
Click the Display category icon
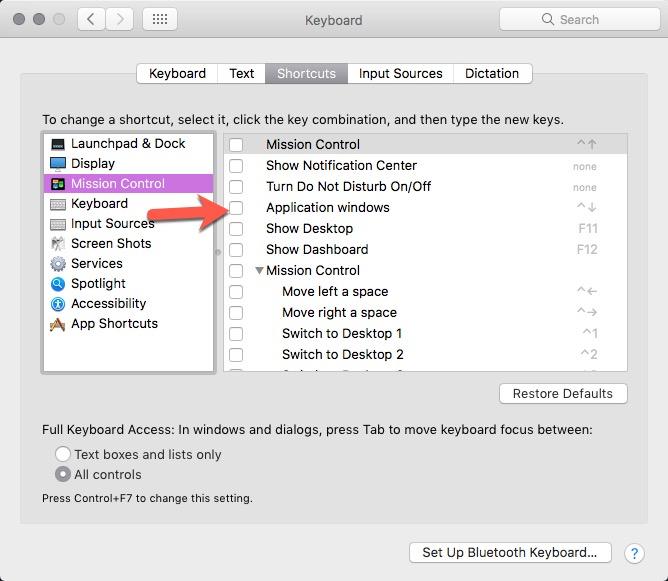tap(58, 164)
